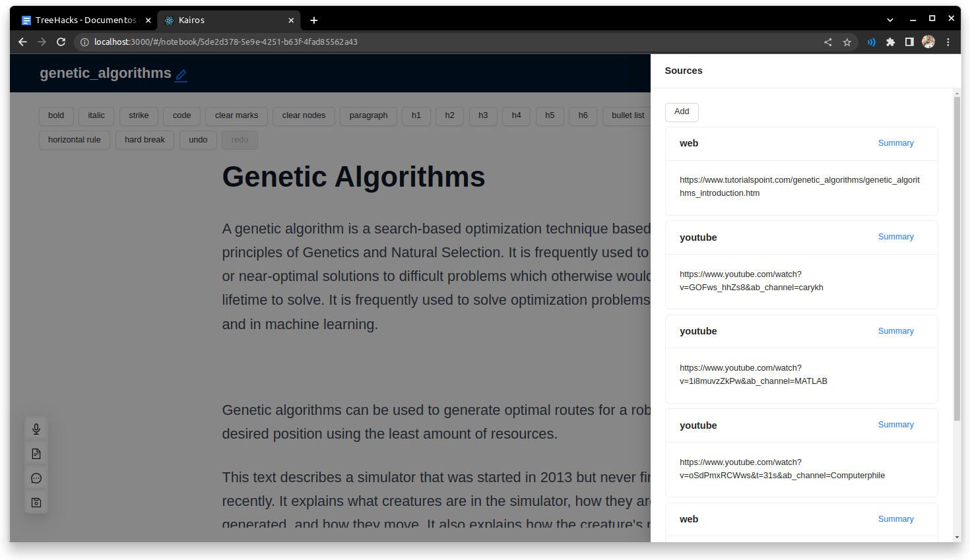
Task: Click the site information icon in the address bar
Action: [84, 42]
